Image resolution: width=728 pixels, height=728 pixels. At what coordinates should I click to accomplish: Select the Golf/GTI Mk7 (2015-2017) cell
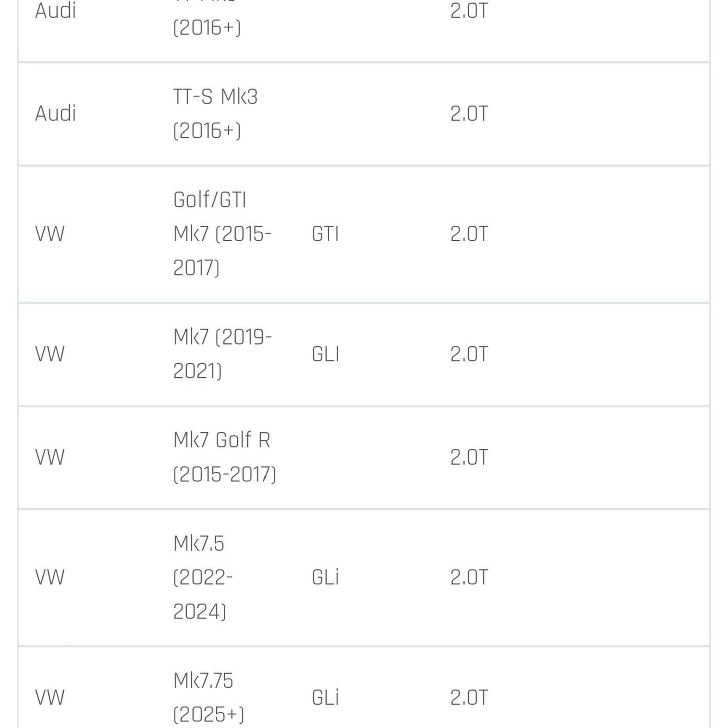(x=222, y=234)
